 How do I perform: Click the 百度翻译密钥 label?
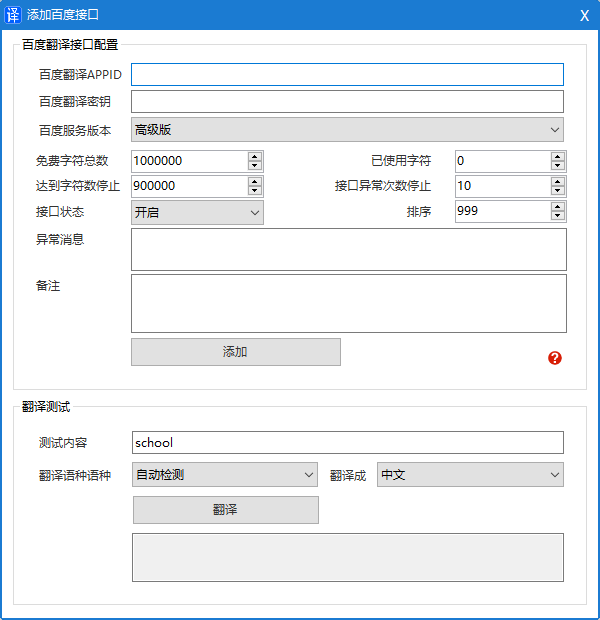75,102
